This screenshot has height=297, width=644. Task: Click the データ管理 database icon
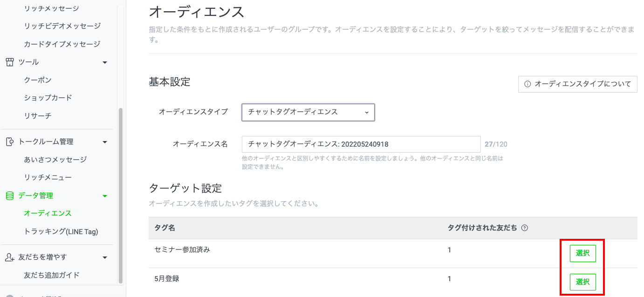click(9, 196)
